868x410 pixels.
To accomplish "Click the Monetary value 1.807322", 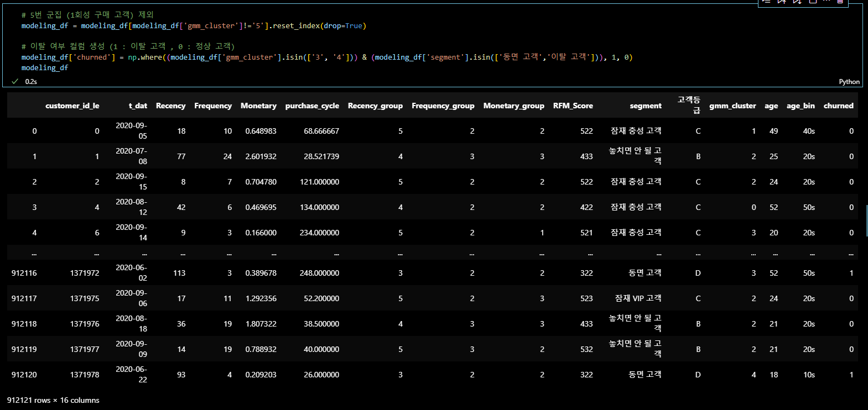I will point(261,324).
